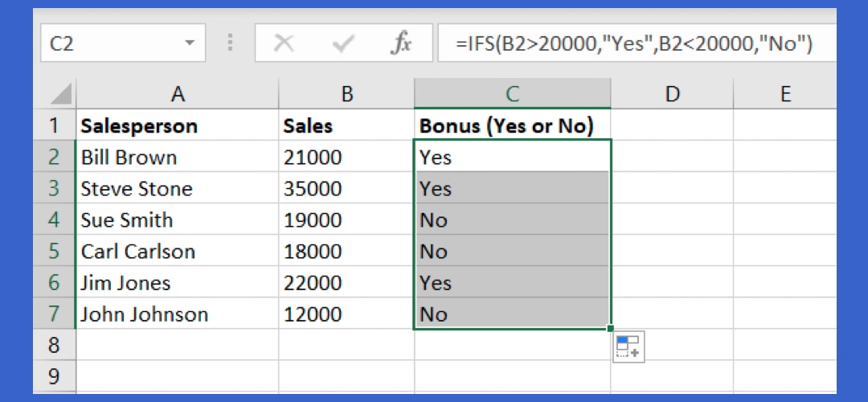Select column D header
Screen dimensions: 868x402
[672, 94]
